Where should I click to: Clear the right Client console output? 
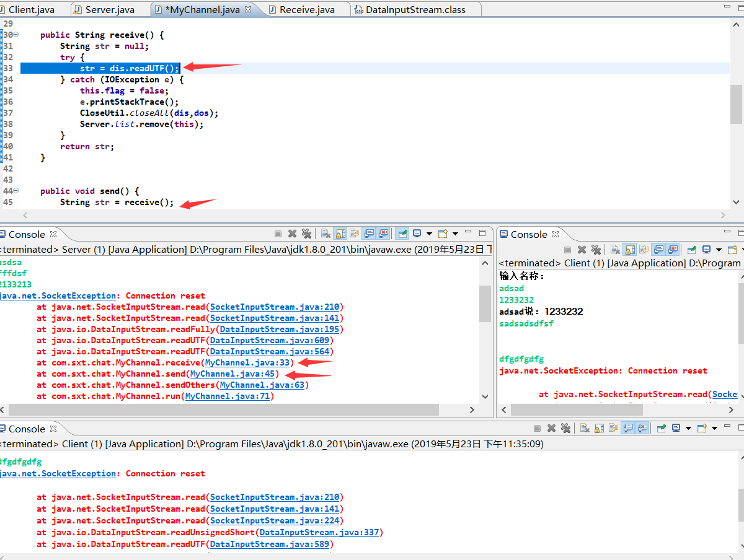pyautogui.click(x=615, y=250)
